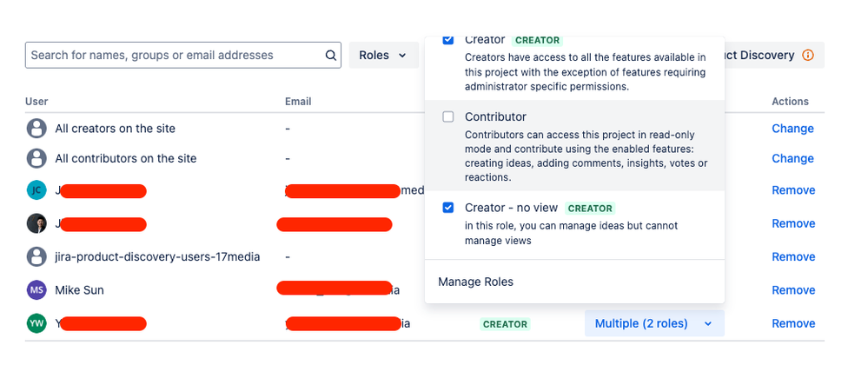Screen dimensions: 868x385
Task: Select Manage Roles in the menu
Action: (x=475, y=282)
